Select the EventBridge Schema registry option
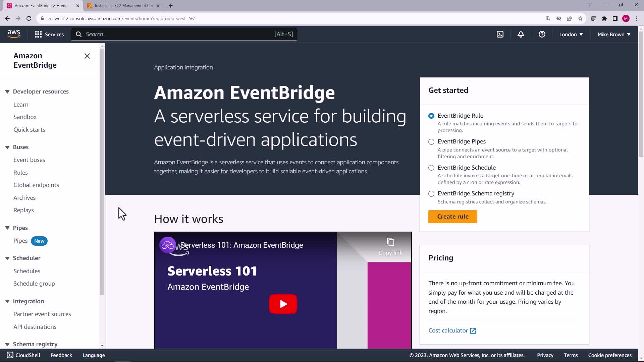Screen dimensions: 644x362 (431, 194)
